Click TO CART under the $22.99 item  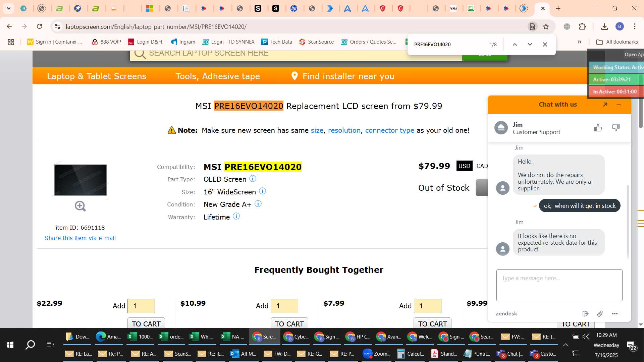(146, 323)
